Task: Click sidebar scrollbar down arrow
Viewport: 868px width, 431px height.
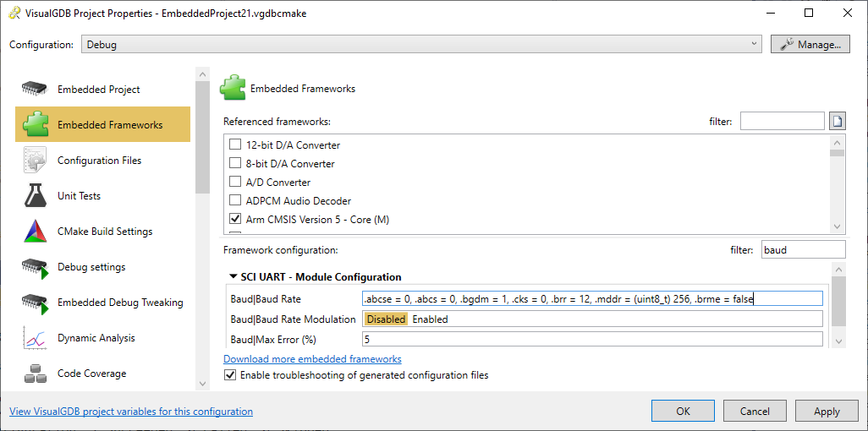Action: 202,384
